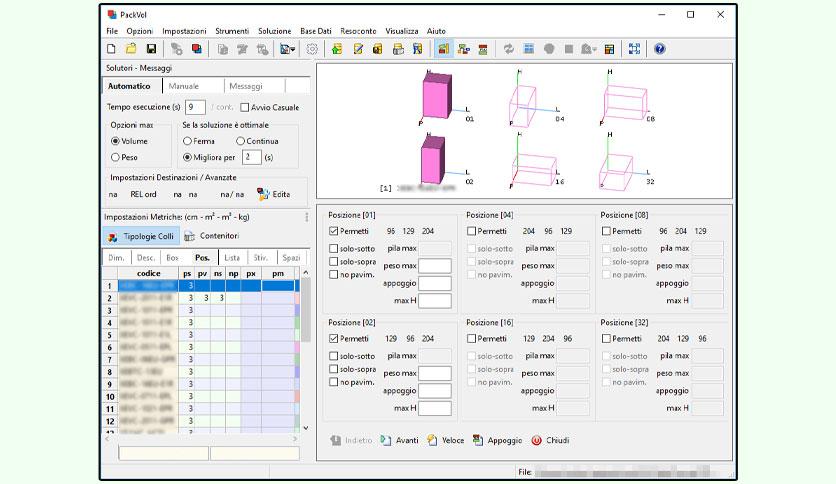Open the Strumenti menu

coord(232,31)
